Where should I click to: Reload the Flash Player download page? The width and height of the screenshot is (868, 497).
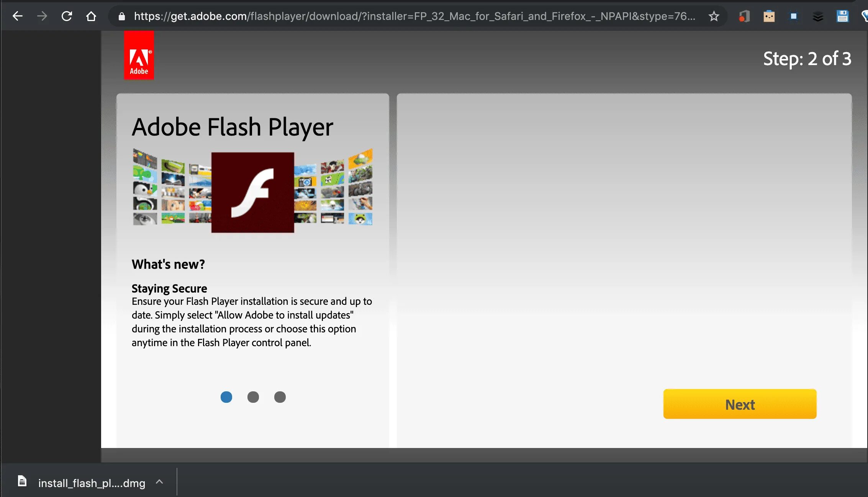pyautogui.click(x=67, y=16)
